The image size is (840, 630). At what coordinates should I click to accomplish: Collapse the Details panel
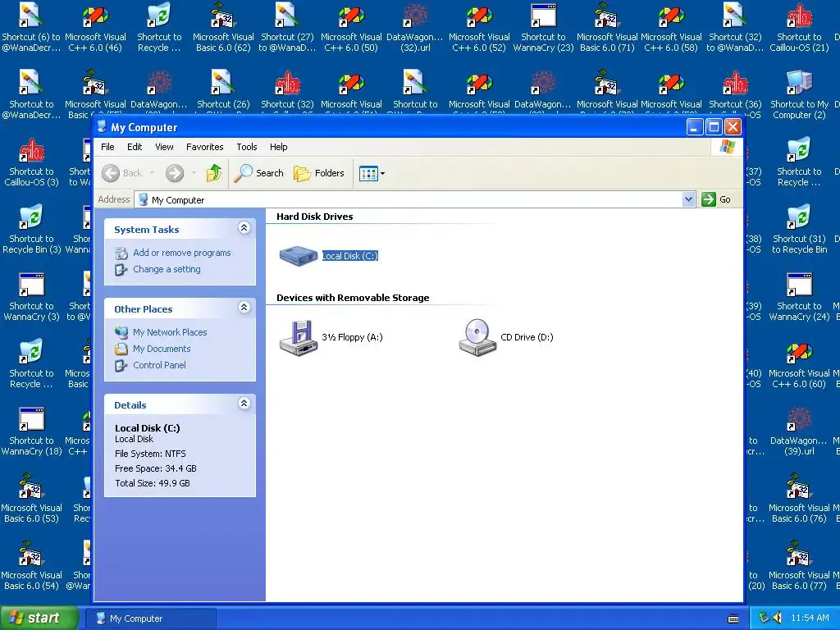pyautogui.click(x=244, y=404)
